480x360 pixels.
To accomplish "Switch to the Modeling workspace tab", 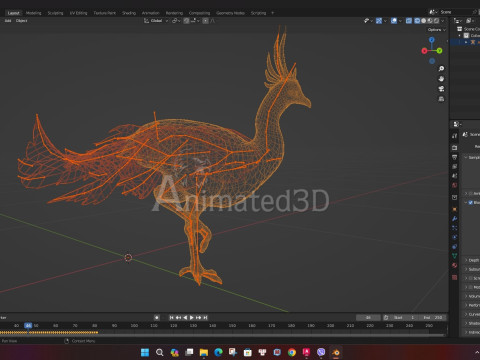I will (33, 13).
